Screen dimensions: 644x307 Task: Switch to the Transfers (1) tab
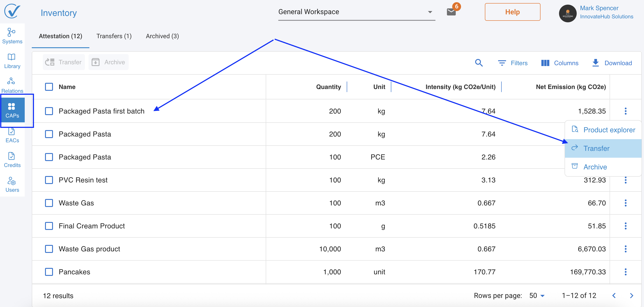[114, 36]
